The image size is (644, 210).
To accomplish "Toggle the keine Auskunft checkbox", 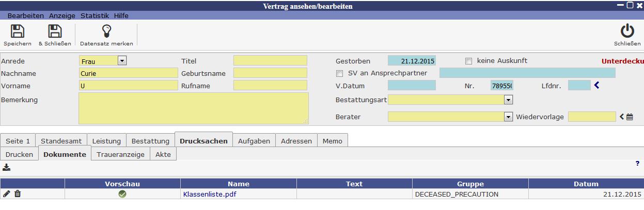I will tap(469, 61).
